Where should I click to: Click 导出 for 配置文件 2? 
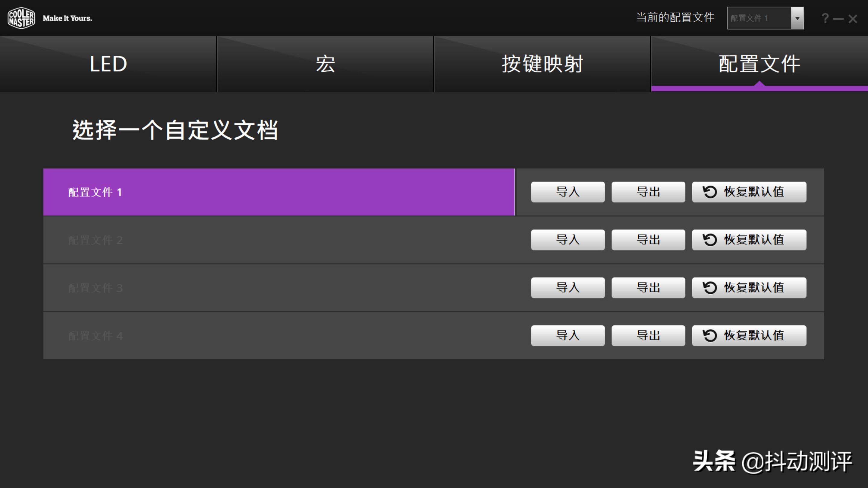648,240
